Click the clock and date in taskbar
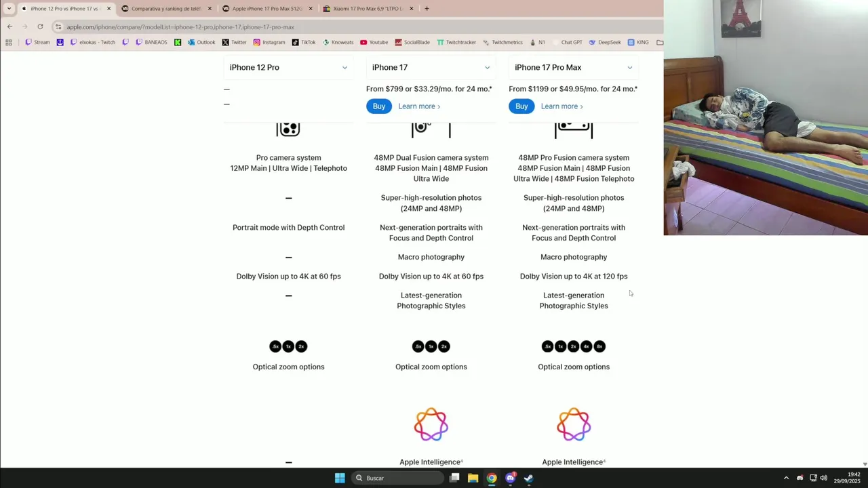Viewport: 868px width, 488px height. (847, 478)
